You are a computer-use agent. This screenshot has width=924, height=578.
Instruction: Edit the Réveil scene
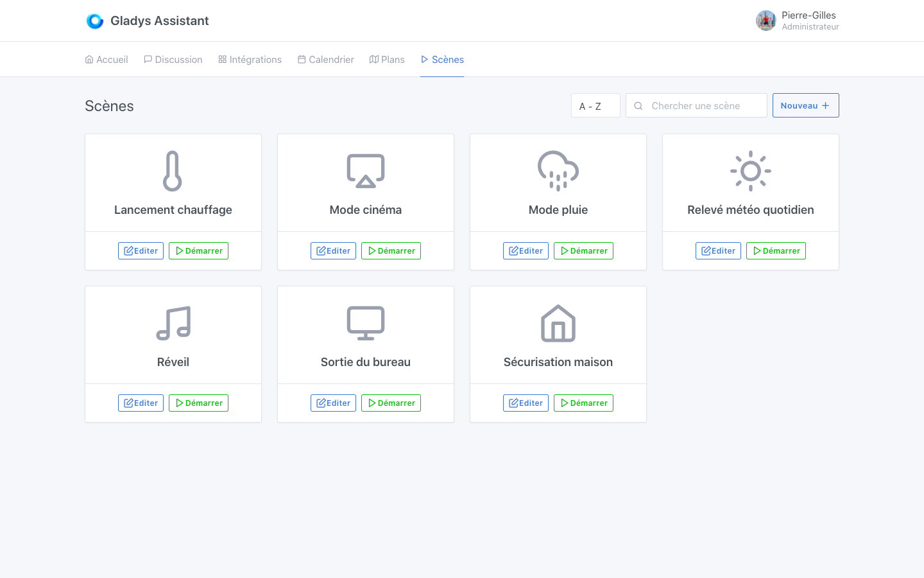141,403
